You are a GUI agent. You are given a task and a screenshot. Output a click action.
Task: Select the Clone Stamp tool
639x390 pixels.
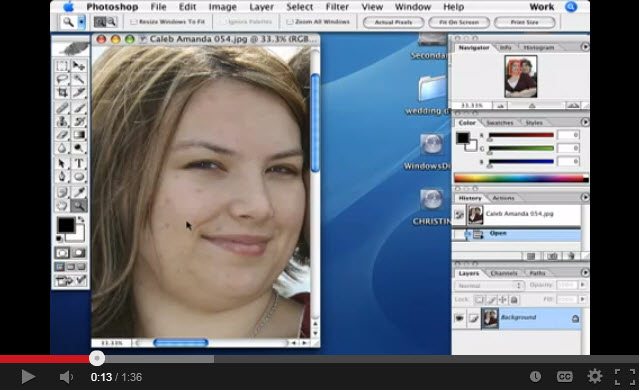click(62, 121)
